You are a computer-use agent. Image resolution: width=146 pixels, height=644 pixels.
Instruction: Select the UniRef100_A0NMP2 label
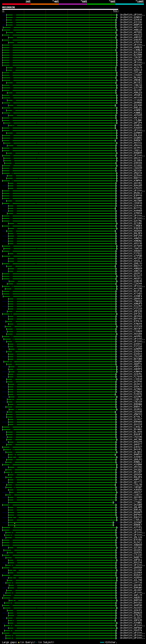click(x=131, y=110)
